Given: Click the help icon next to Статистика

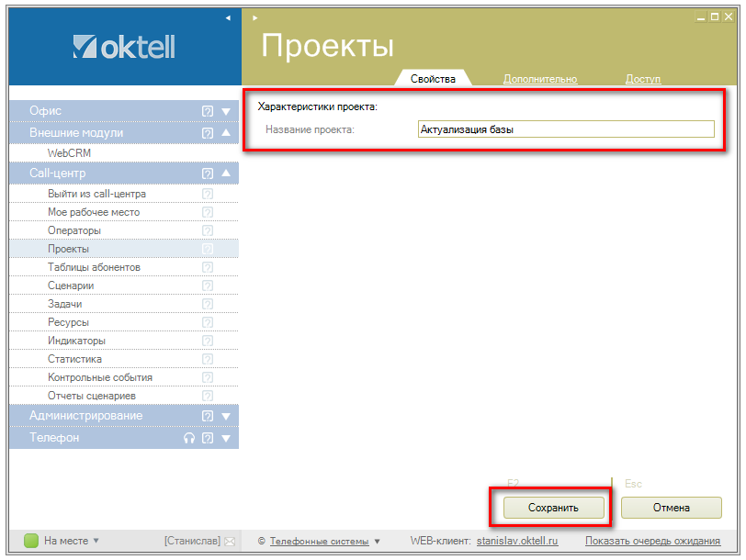Looking at the screenshot, I should 207,359.
